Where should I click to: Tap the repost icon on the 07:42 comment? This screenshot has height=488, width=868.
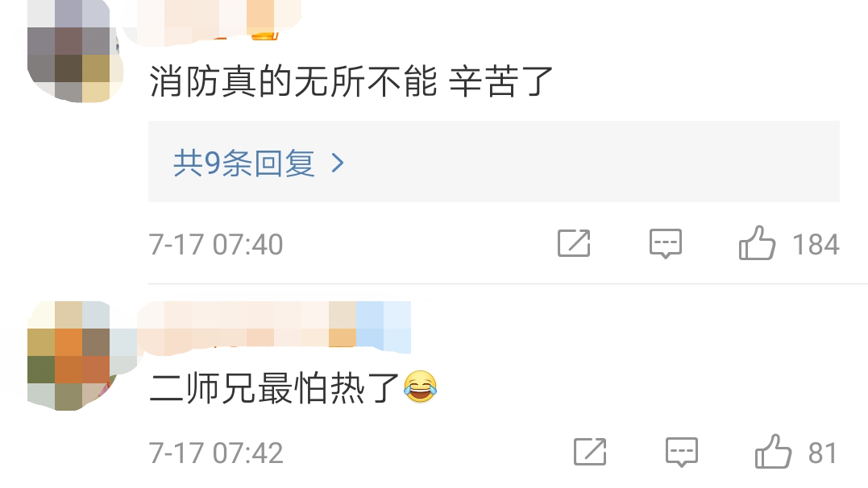pos(590,452)
